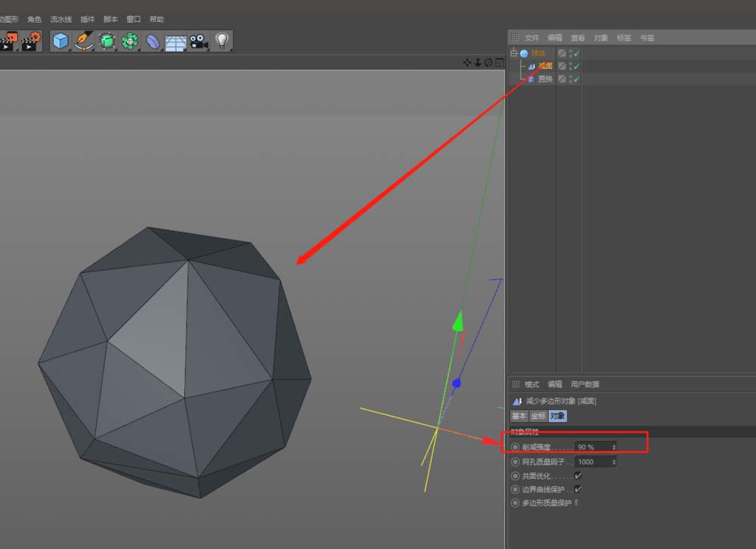Screen dimensions: 756x549
Task: Open Edit Render Settings clapperboard with gear
Action: pos(31,41)
